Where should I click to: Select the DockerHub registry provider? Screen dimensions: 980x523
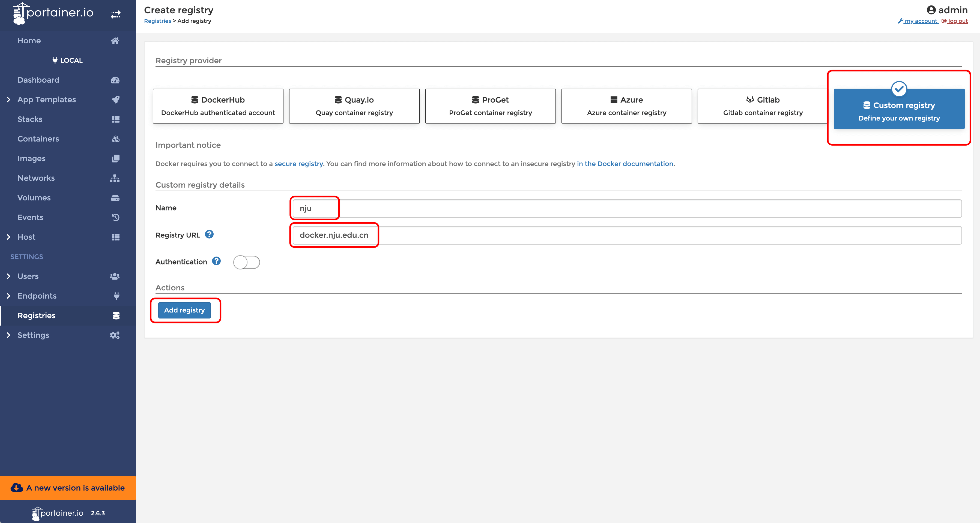tap(218, 106)
